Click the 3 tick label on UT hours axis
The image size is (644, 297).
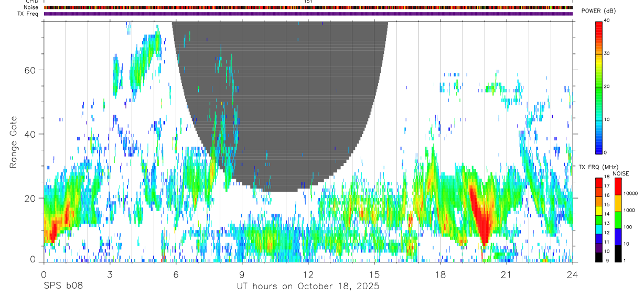click(x=110, y=274)
